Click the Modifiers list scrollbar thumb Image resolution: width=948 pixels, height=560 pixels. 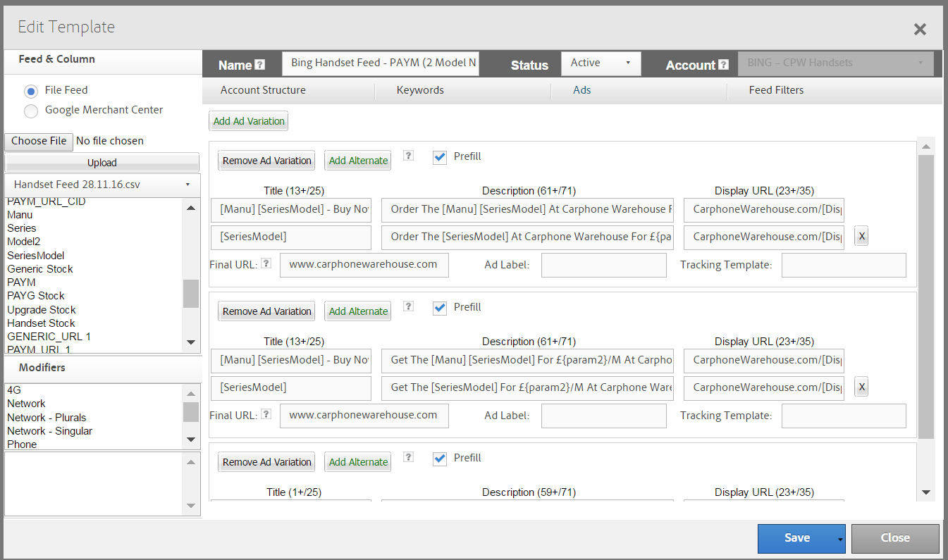pyautogui.click(x=191, y=412)
